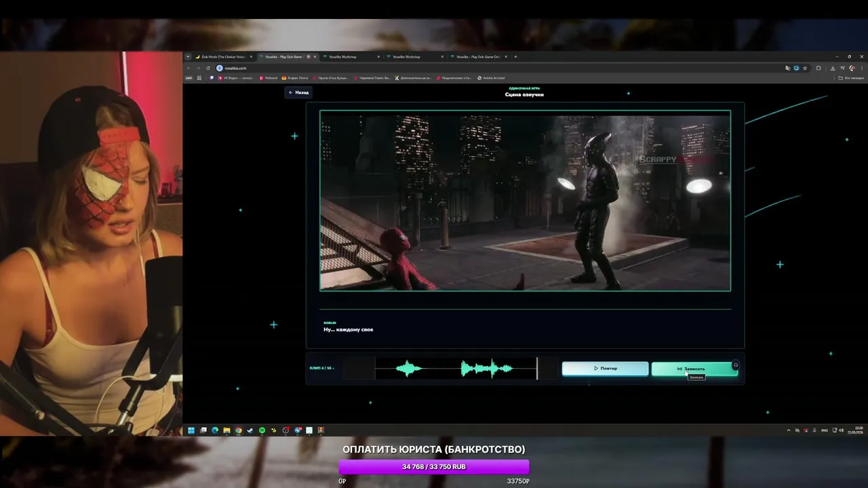Open the VK Видео bookmark

point(235,78)
